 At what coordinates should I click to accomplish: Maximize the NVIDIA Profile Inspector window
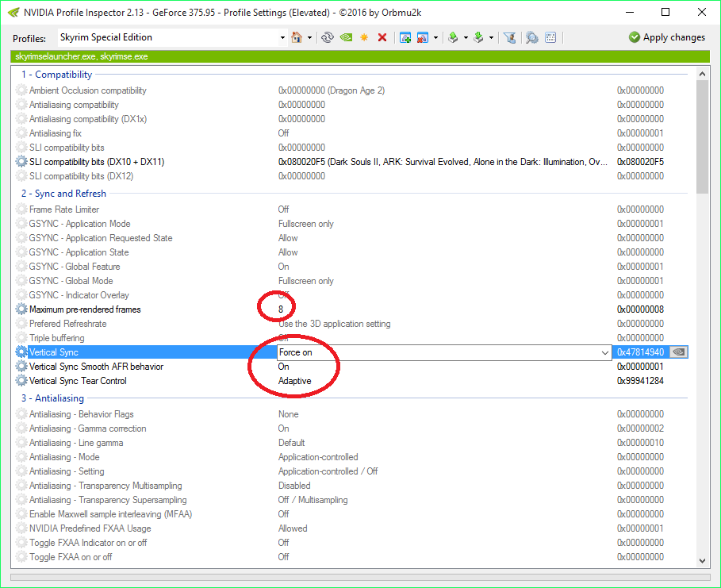click(665, 12)
